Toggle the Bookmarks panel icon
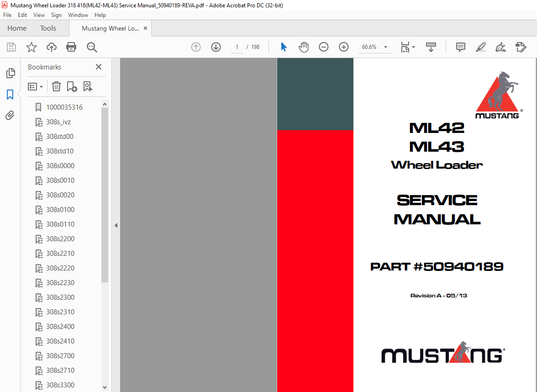 point(10,95)
